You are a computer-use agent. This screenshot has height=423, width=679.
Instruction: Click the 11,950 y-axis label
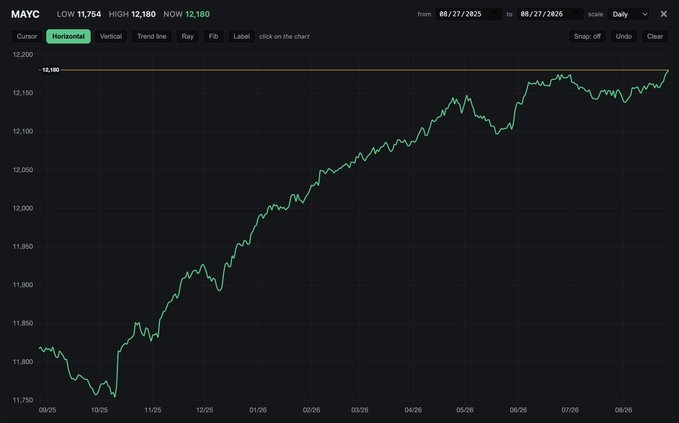click(x=23, y=246)
